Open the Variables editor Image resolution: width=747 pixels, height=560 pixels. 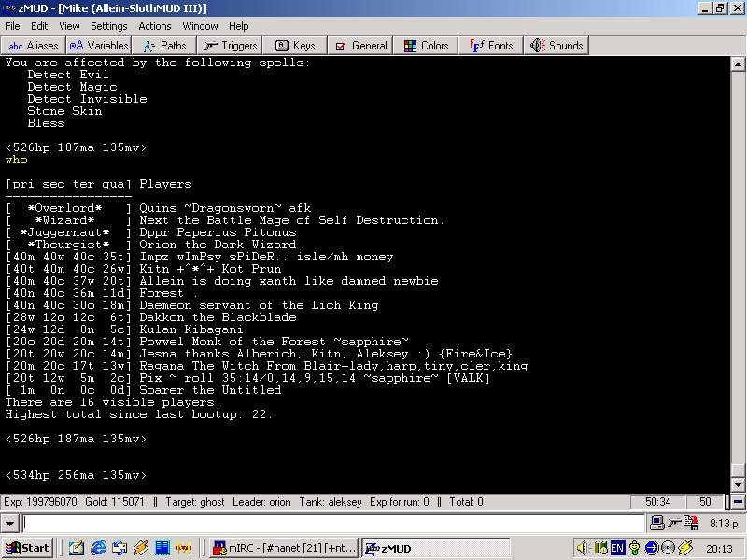(99, 46)
